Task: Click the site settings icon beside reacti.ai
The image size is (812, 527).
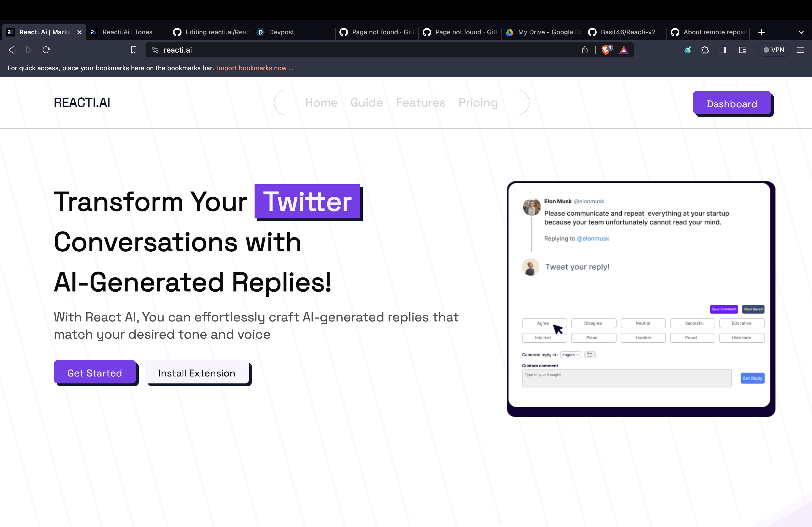Action: tap(155, 50)
